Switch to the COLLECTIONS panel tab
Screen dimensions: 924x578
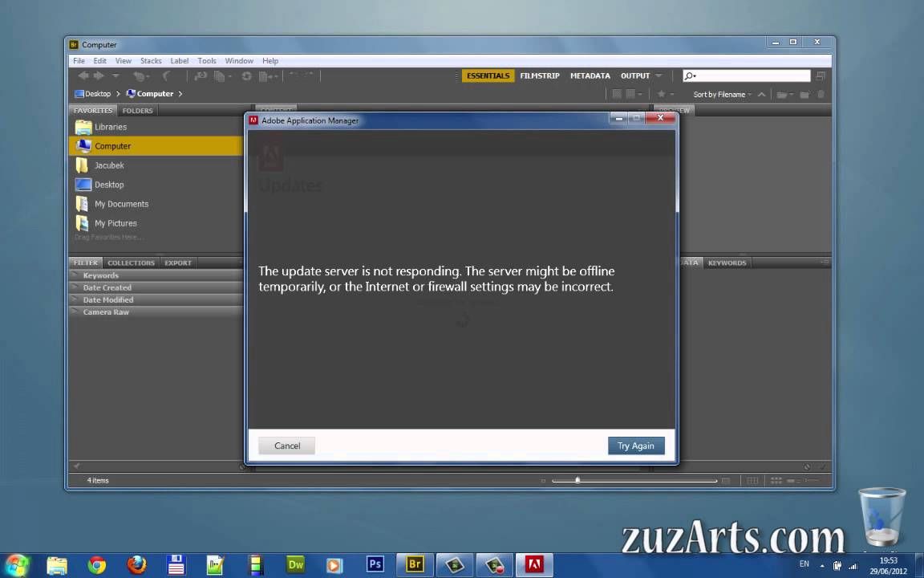[x=131, y=263]
